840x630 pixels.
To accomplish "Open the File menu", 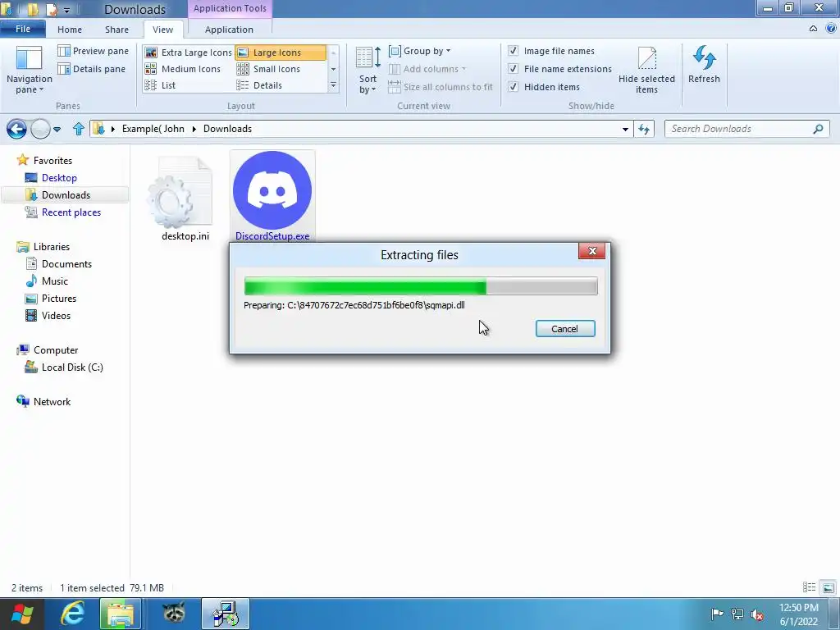I will [22, 29].
